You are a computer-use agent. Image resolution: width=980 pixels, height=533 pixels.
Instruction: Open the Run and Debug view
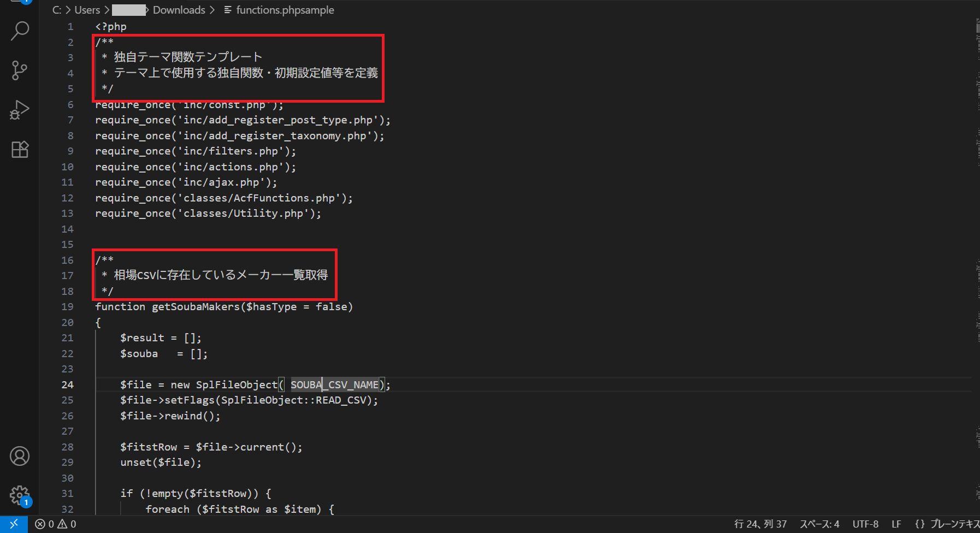[20, 110]
